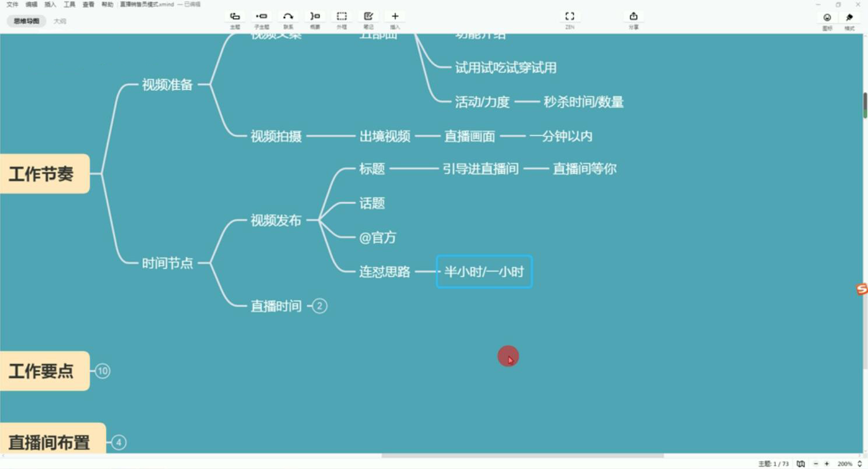Click the Sogou input method icon

862,289
